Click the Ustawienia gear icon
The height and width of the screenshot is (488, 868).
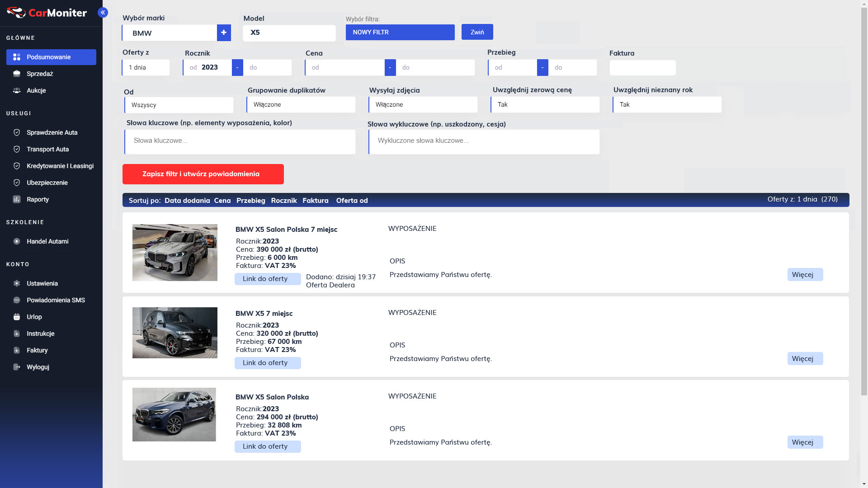(17, 283)
